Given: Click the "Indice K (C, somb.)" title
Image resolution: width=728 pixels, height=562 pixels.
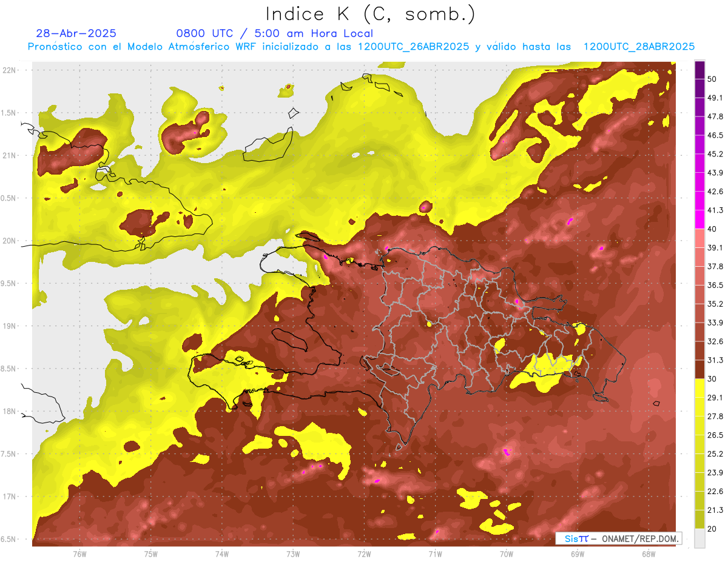Looking at the screenshot, I should pos(371,15).
